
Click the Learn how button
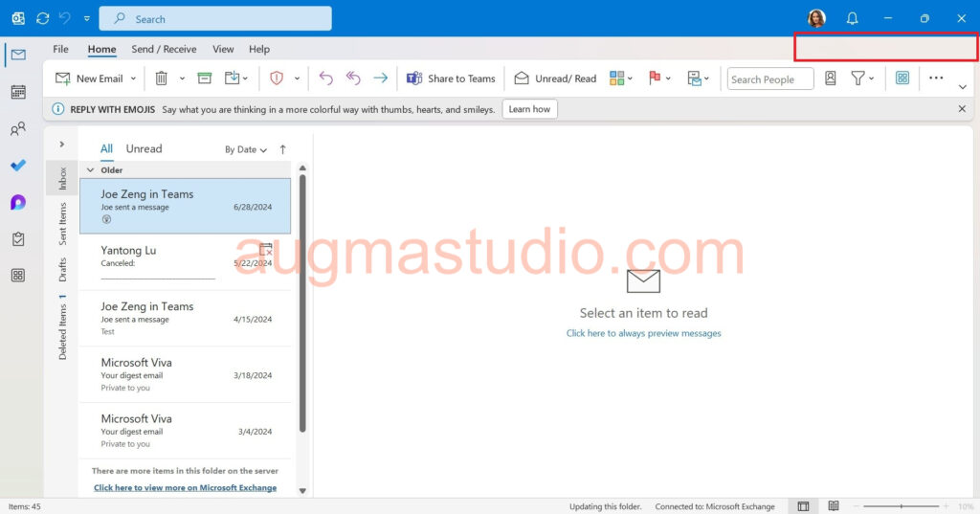529,109
